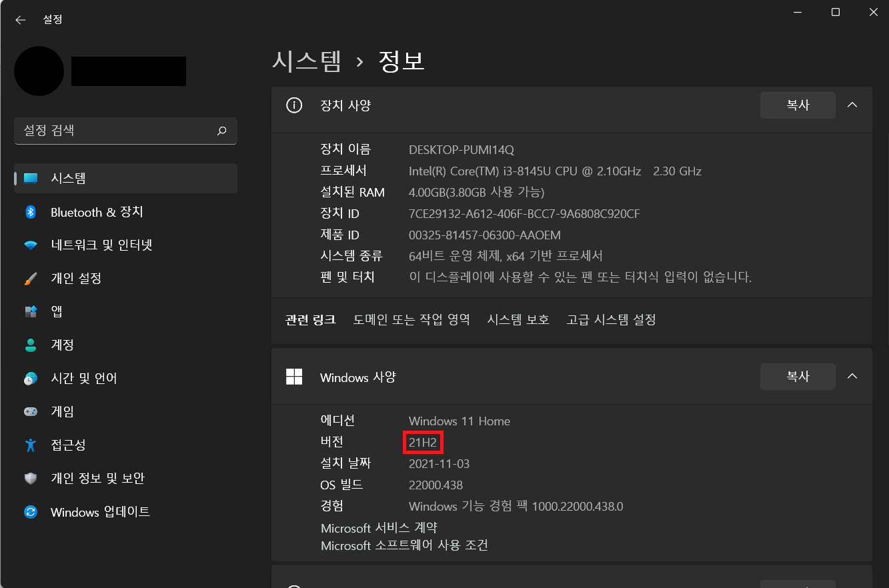Click the 네트워크 및 인터넷 Wi-Fi icon
This screenshot has width=889, height=588.
point(31,245)
